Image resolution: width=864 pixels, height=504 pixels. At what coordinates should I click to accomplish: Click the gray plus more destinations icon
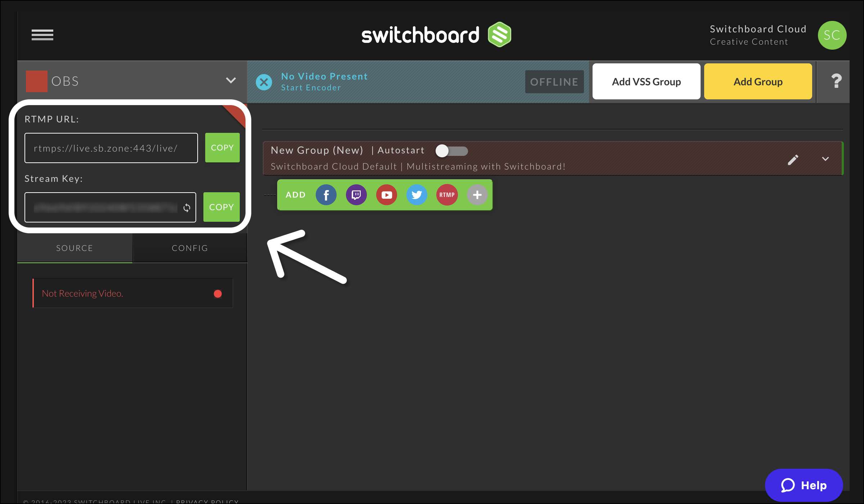click(477, 195)
